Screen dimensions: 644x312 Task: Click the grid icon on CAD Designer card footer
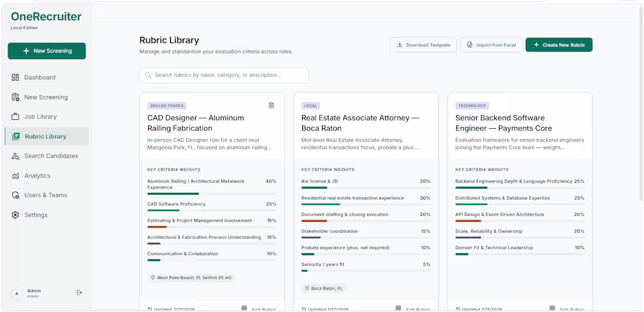(244, 308)
